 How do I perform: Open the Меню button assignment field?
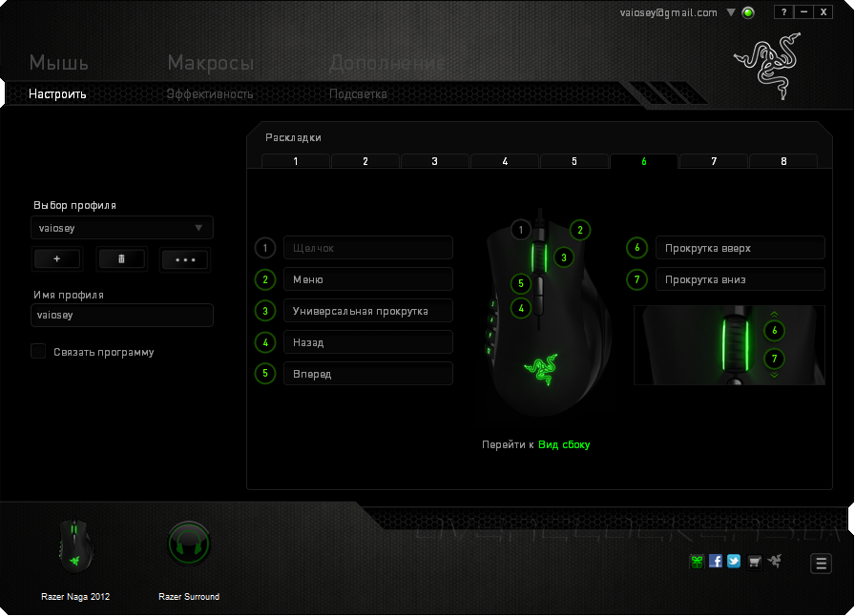[368, 279]
